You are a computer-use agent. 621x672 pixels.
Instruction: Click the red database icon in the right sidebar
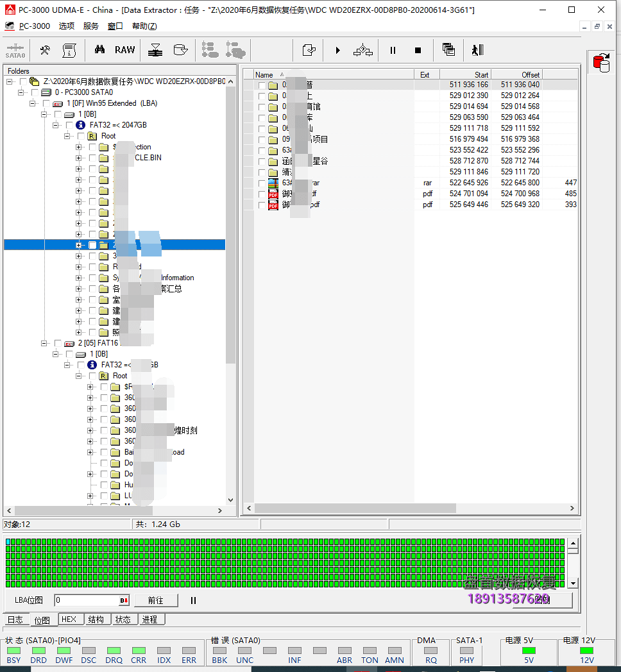tap(601, 63)
